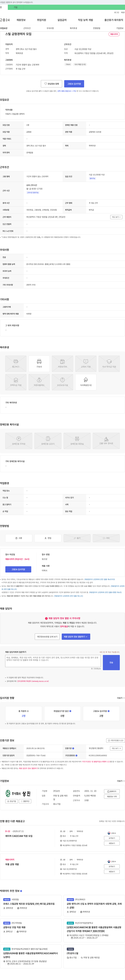Click 요약보기 for 레이저 CAD/CAM posting
This screenshot has height=980, width=125.
coord(112,838)
